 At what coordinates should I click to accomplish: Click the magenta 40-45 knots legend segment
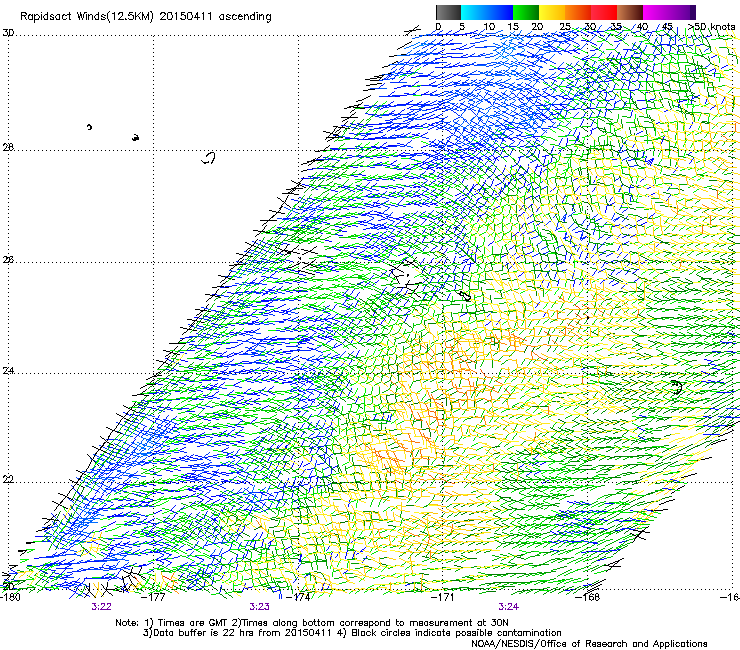click(656, 12)
